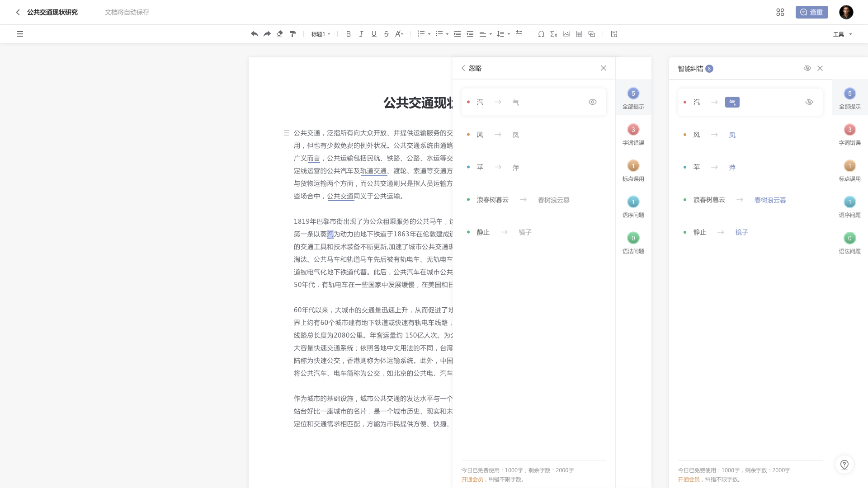This screenshot has height=488, width=868.
Task: Click the 智能纠错 count badge 8
Action: coord(709,69)
